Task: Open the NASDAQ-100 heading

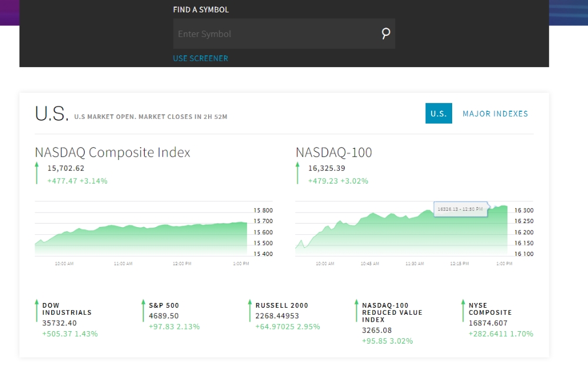Action: (x=334, y=152)
